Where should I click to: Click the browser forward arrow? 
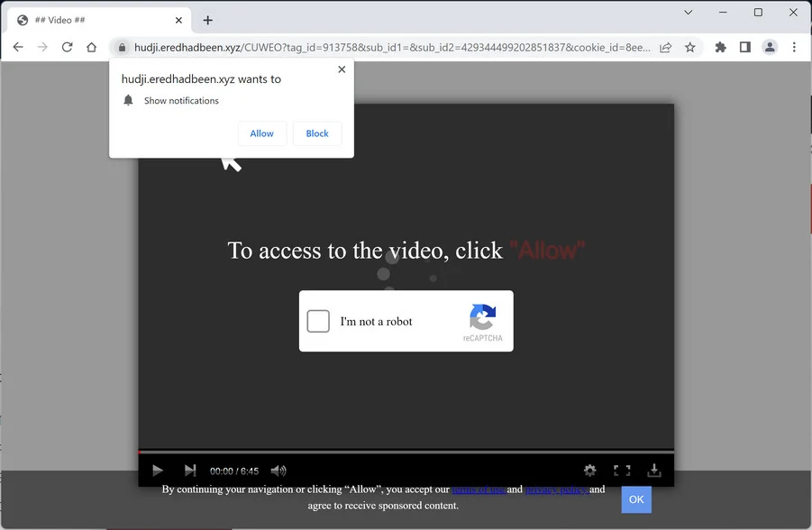point(42,47)
